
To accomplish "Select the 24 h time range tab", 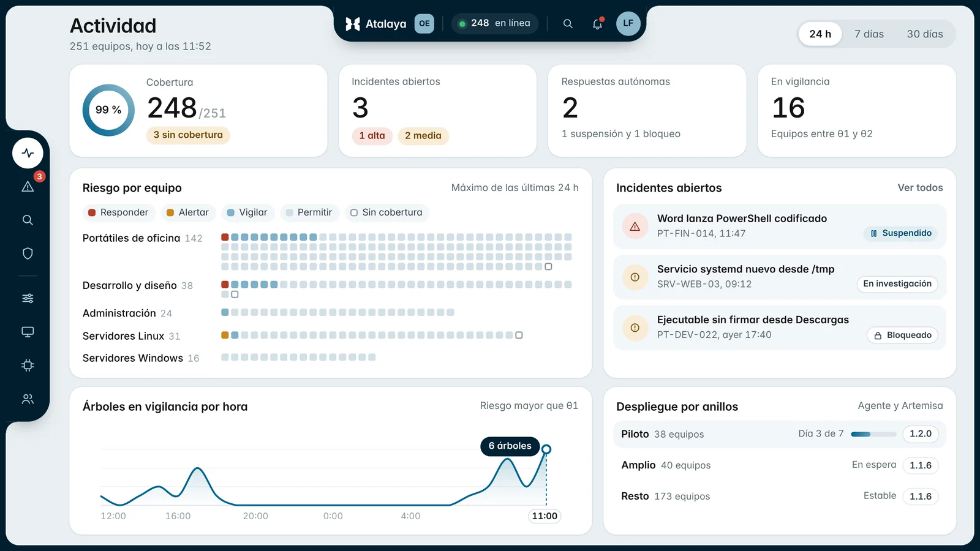I will (820, 34).
